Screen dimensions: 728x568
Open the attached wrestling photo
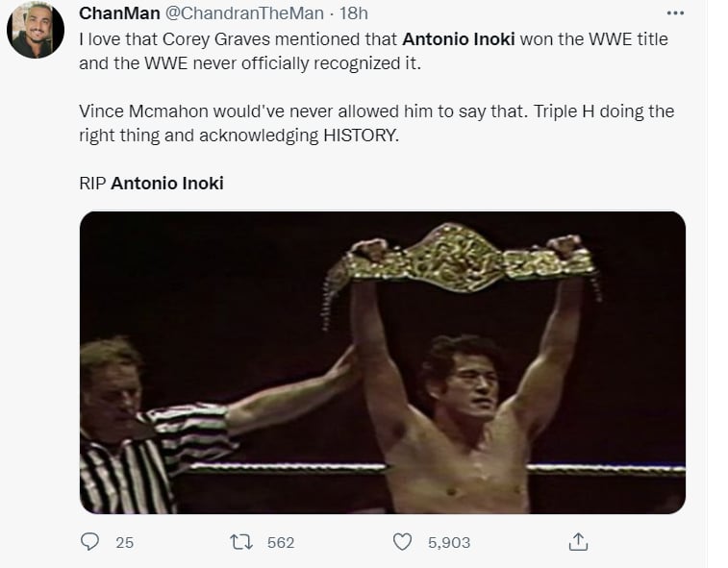pyautogui.click(x=383, y=362)
